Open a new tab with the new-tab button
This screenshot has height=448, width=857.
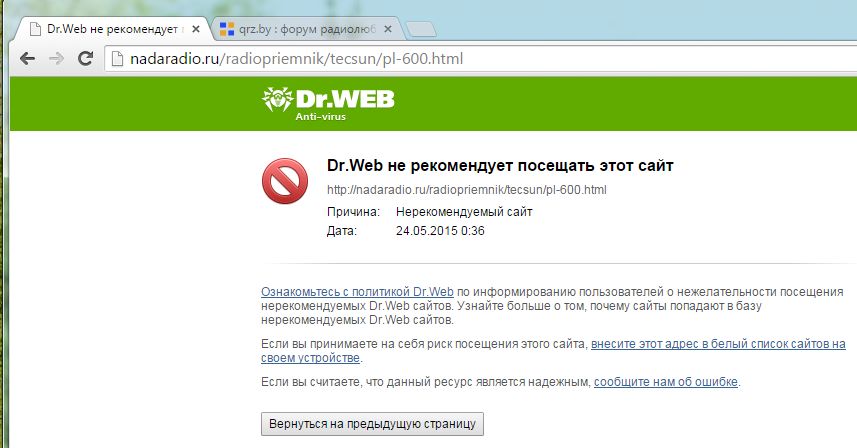[x=421, y=29]
